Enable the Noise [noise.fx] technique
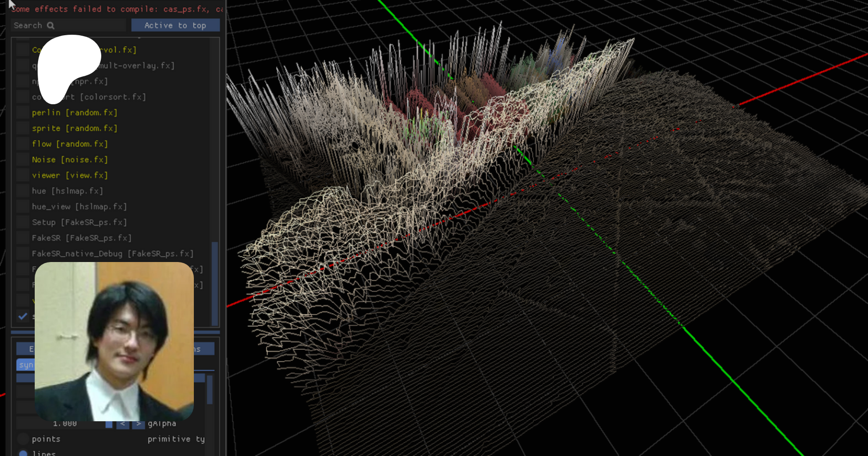This screenshot has width=868, height=456. point(23,160)
